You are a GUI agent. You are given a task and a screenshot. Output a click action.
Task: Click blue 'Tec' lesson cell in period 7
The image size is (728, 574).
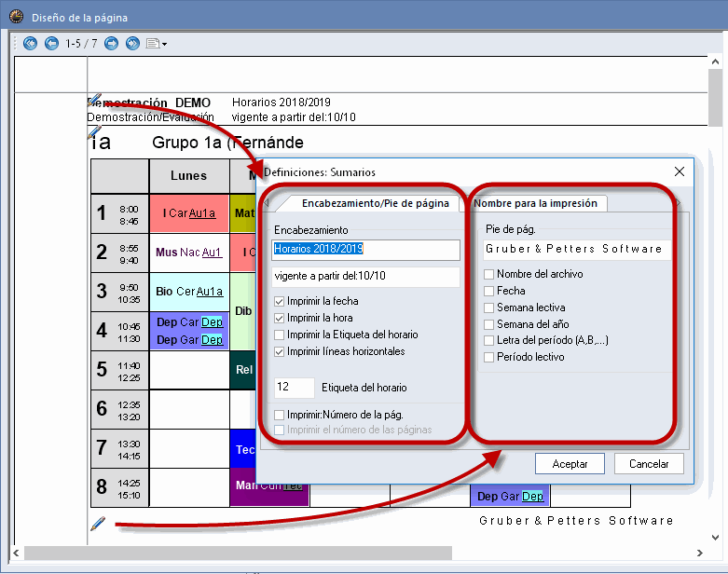242,449
